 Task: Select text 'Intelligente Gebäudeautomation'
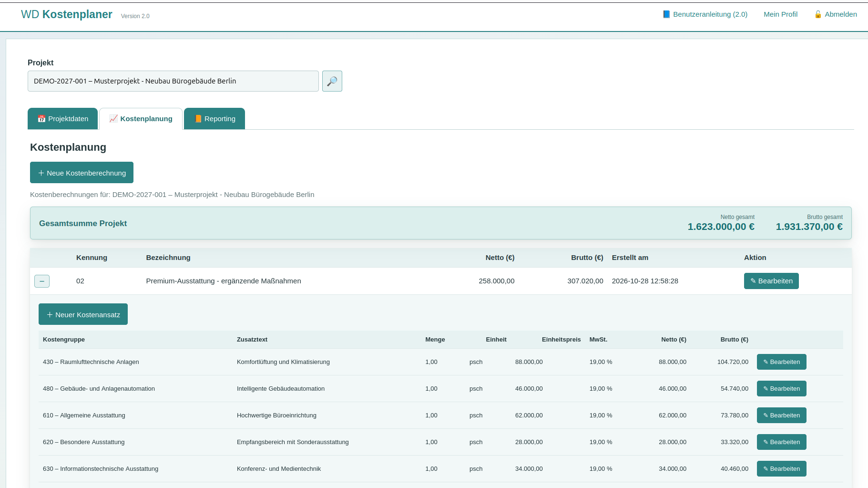click(x=281, y=389)
